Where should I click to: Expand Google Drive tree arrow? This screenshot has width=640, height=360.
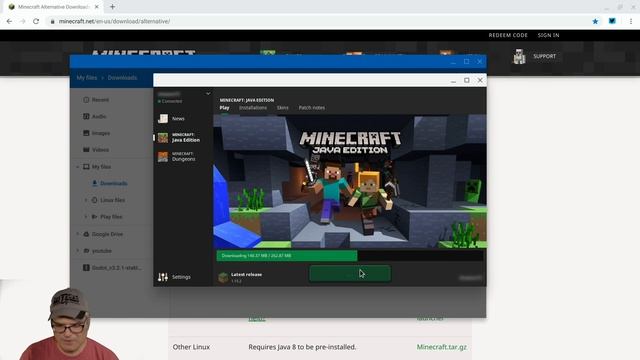pos(78,234)
